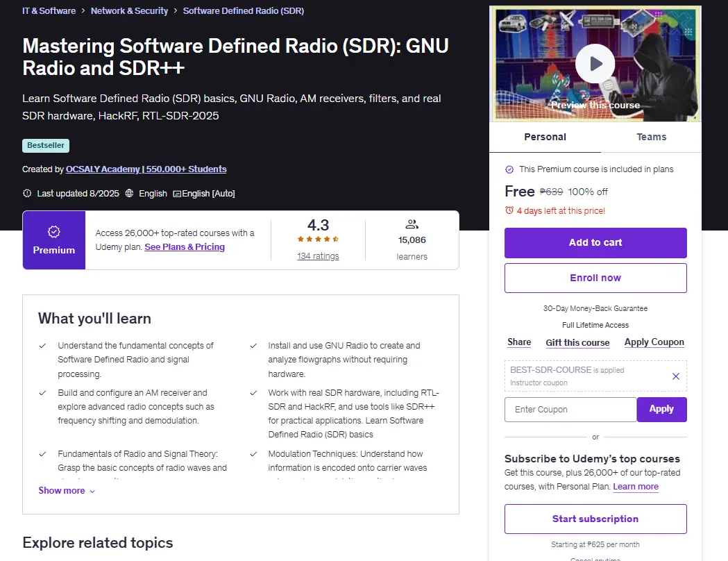The width and height of the screenshot is (728, 561).
Task: Click the Share button
Action: [x=519, y=342]
